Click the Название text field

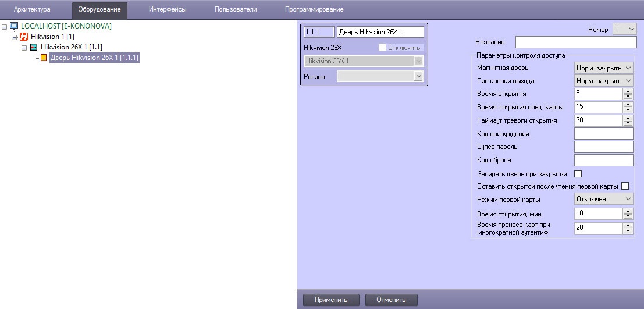[576, 42]
